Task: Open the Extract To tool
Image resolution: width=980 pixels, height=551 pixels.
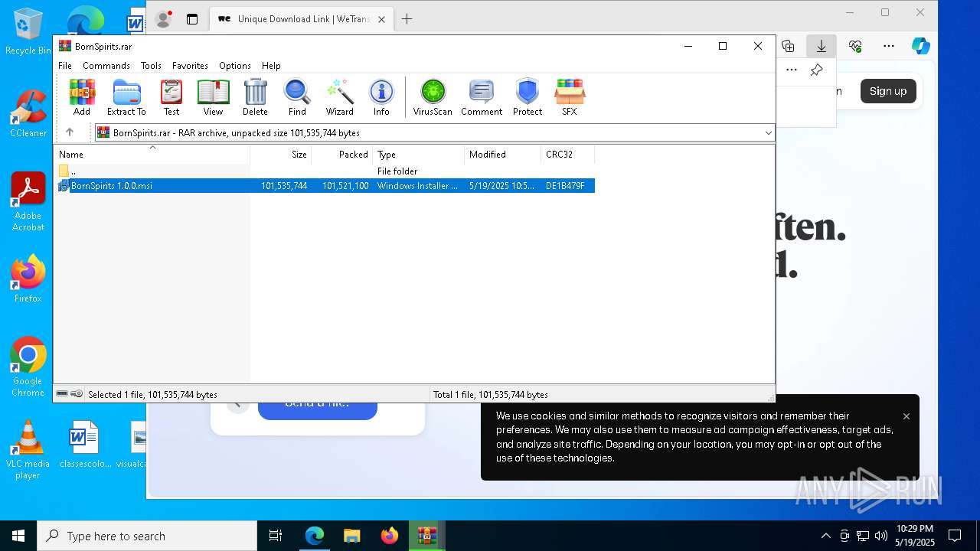Action: pos(126,97)
